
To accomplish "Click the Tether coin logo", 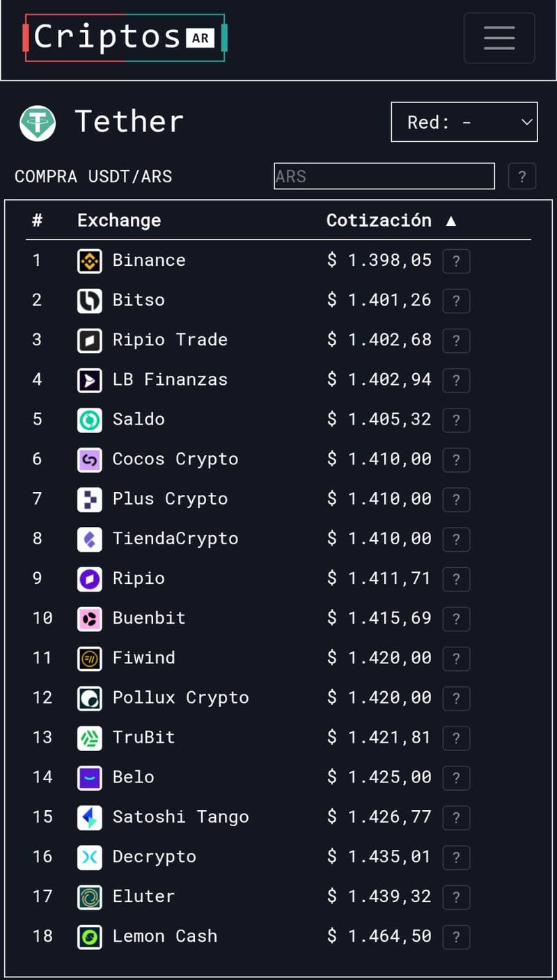I will click(38, 123).
